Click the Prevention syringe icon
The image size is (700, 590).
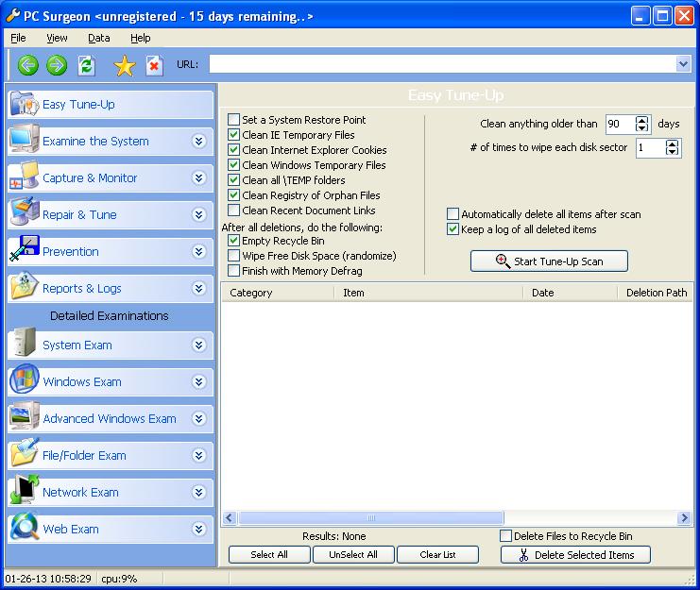(x=25, y=250)
